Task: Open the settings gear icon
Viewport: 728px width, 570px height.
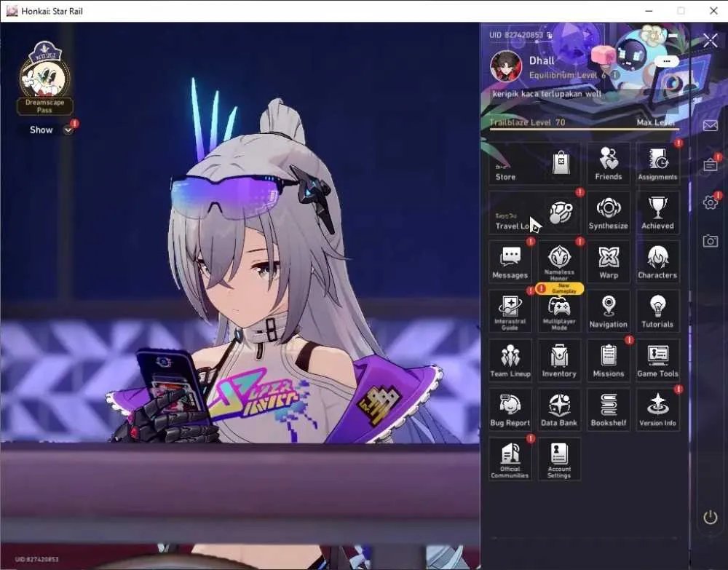Action: point(710,202)
